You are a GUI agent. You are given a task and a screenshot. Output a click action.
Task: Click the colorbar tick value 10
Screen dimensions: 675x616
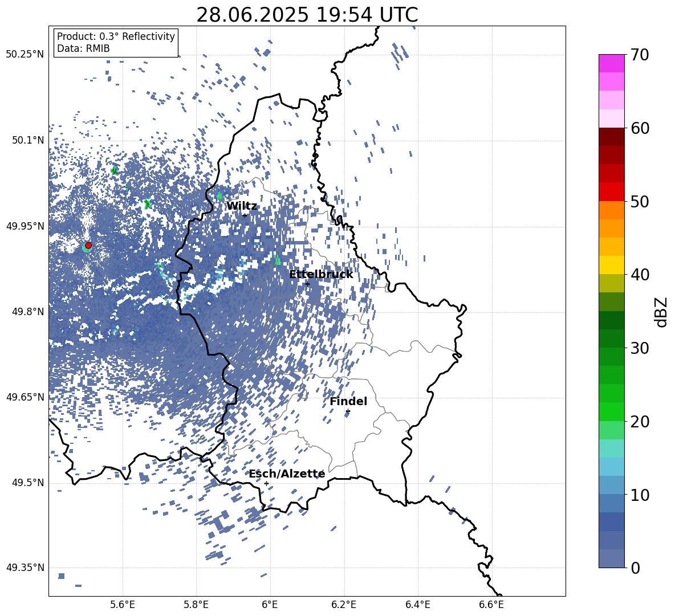click(x=640, y=495)
